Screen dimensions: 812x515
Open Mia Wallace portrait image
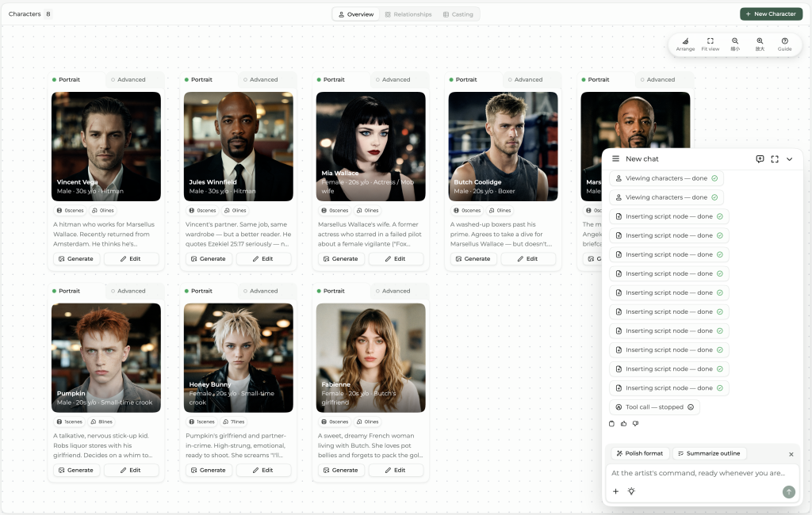(x=371, y=147)
